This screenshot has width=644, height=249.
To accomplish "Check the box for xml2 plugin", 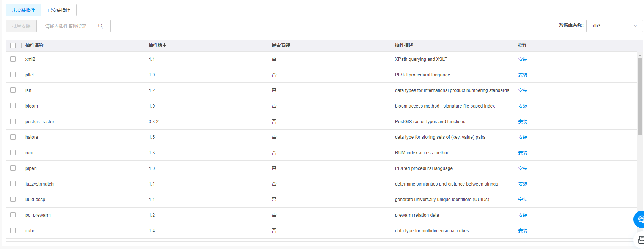I will (13, 59).
